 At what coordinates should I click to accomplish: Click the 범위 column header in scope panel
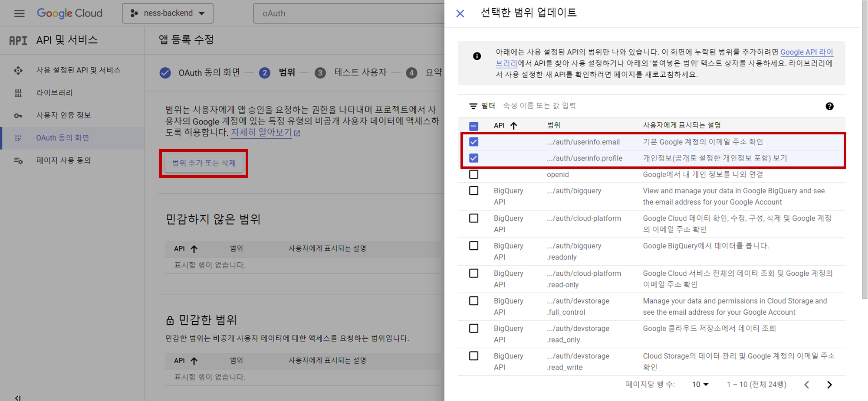pos(553,125)
